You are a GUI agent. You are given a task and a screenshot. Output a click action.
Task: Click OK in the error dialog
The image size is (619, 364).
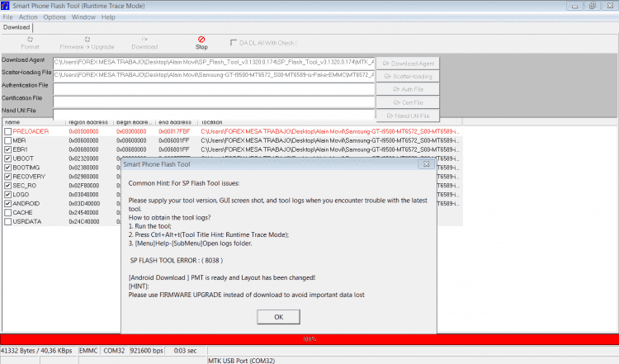[278, 317]
